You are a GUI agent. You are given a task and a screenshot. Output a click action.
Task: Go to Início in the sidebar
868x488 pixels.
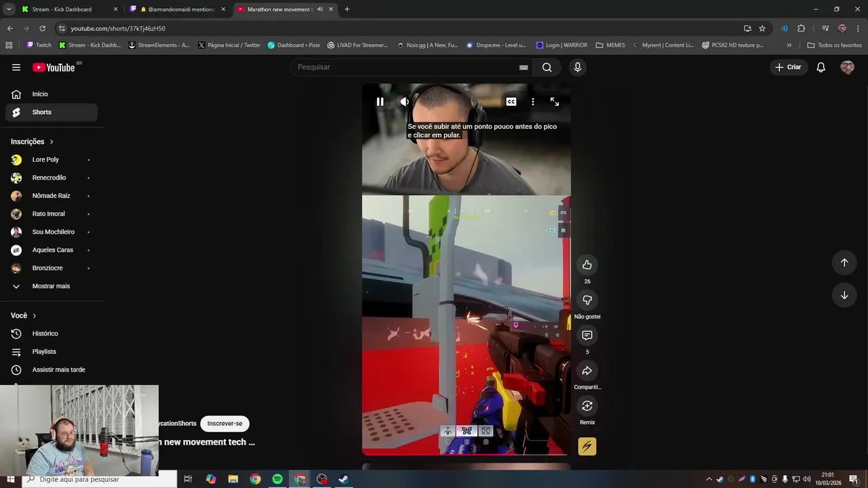(x=52, y=94)
